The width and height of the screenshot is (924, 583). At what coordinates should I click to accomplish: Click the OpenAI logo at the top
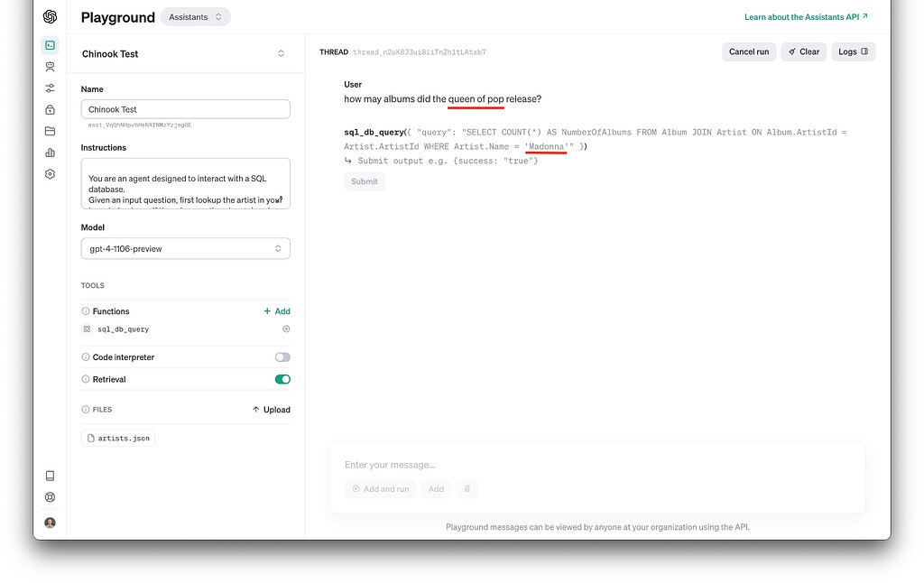[50, 15]
